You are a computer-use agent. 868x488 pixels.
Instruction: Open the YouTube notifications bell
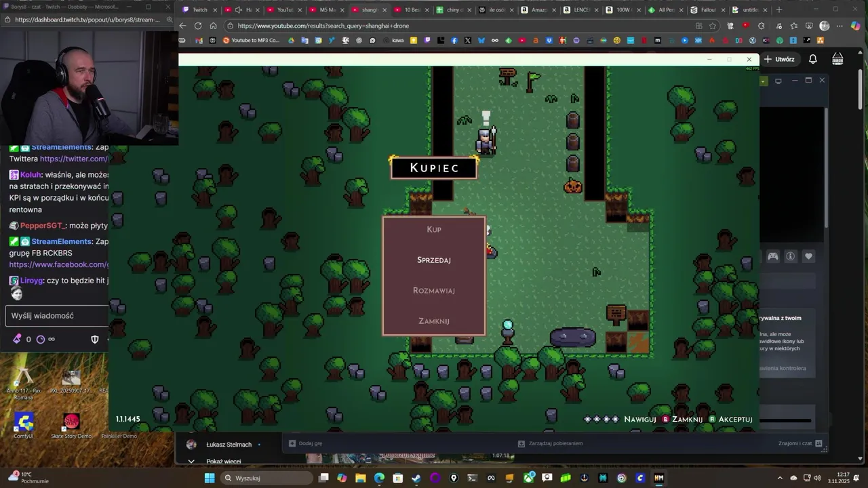coord(812,59)
